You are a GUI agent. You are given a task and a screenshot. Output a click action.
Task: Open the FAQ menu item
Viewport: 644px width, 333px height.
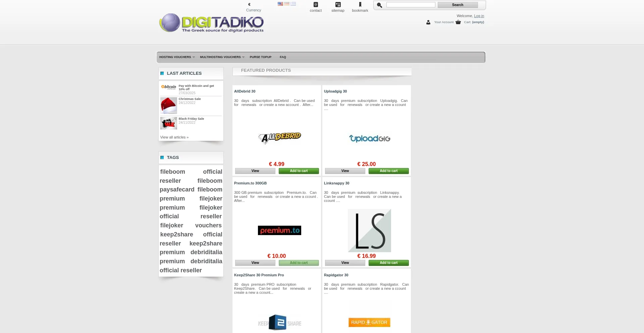283,57
